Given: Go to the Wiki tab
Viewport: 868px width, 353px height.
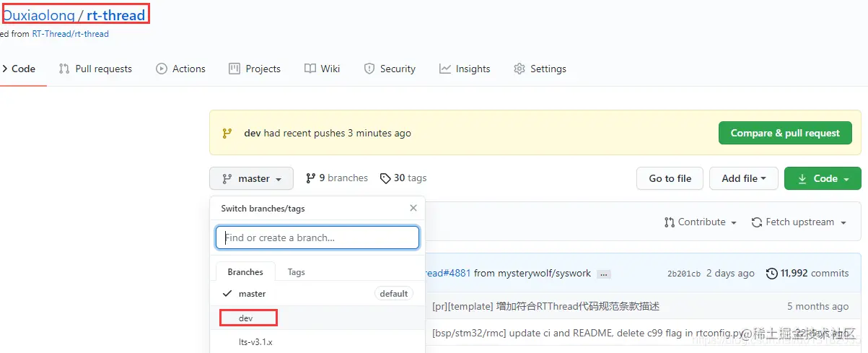Looking at the screenshot, I should pos(322,69).
